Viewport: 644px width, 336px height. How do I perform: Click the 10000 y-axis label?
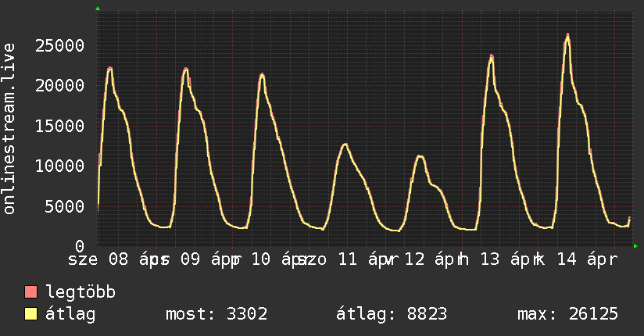(x=59, y=166)
